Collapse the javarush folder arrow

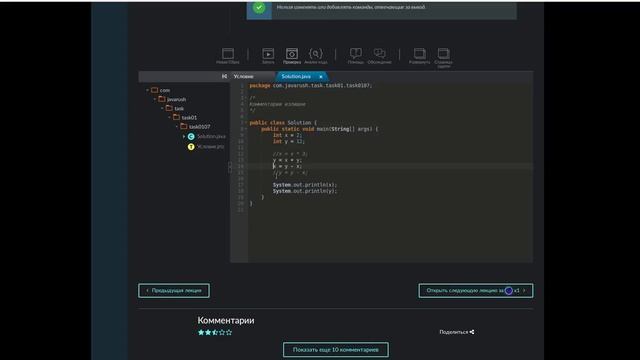point(155,99)
